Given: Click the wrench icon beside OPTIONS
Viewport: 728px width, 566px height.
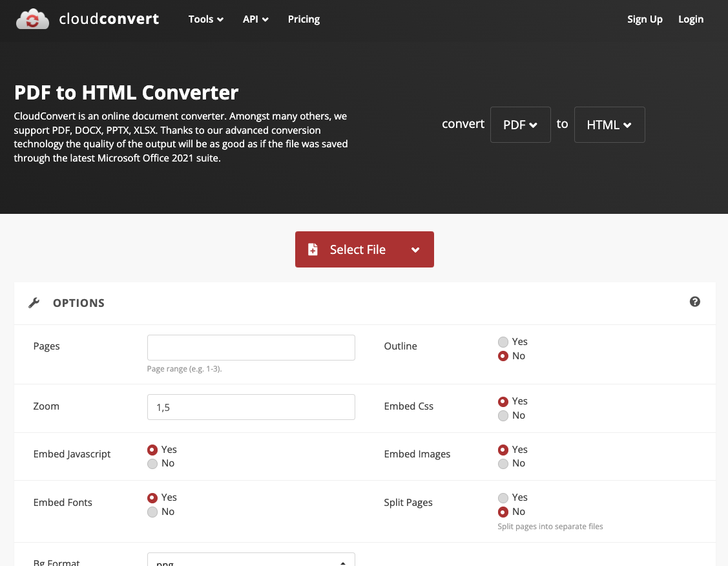Looking at the screenshot, I should tap(34, 303).
